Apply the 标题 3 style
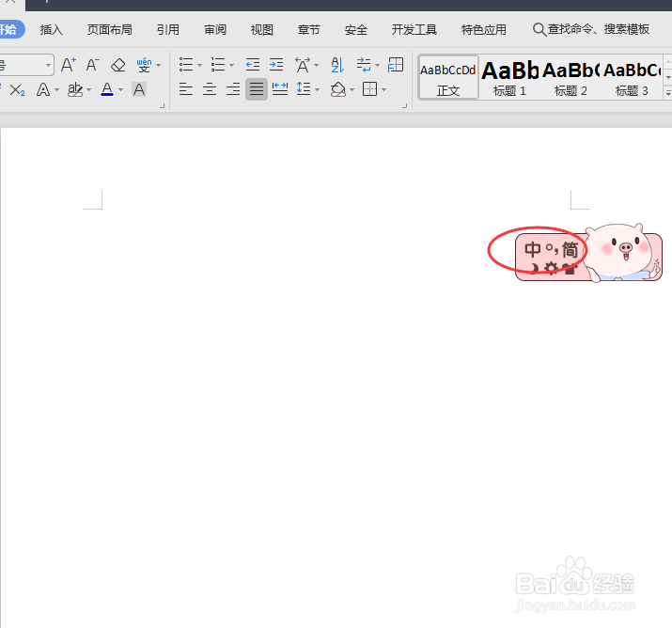 point(632,78)
